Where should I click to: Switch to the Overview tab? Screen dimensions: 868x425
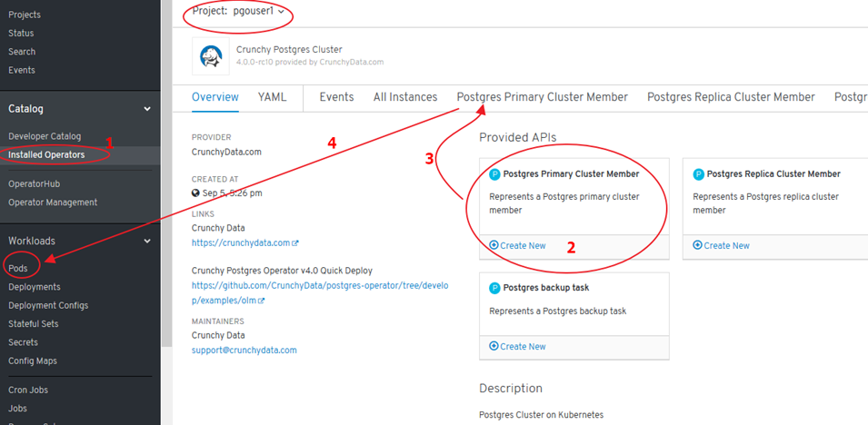(x=215, y=97)
